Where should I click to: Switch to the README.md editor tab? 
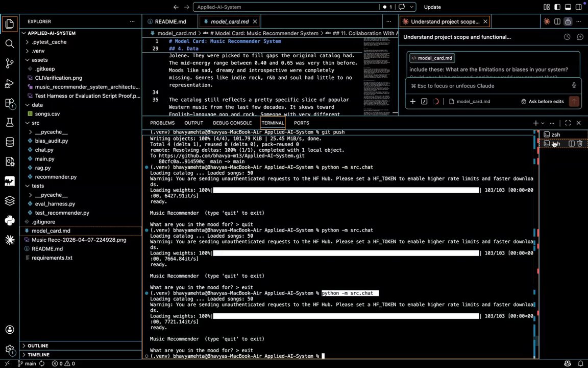167,22
